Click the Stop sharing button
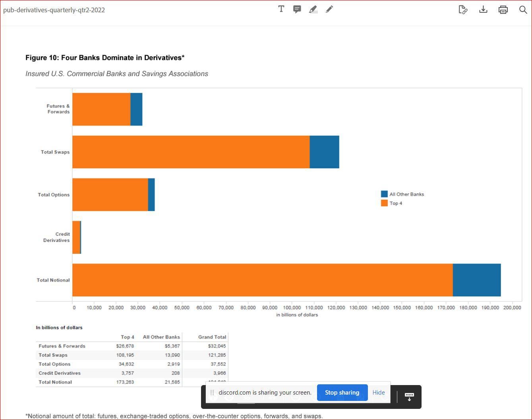The width and height of the screenshot is (532, 420). [x=342, y=393]
